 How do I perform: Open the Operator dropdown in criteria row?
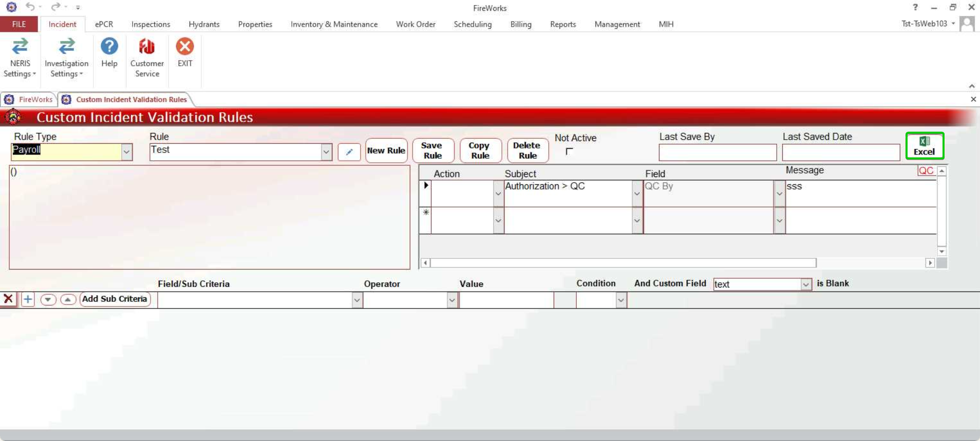[451, 300]
